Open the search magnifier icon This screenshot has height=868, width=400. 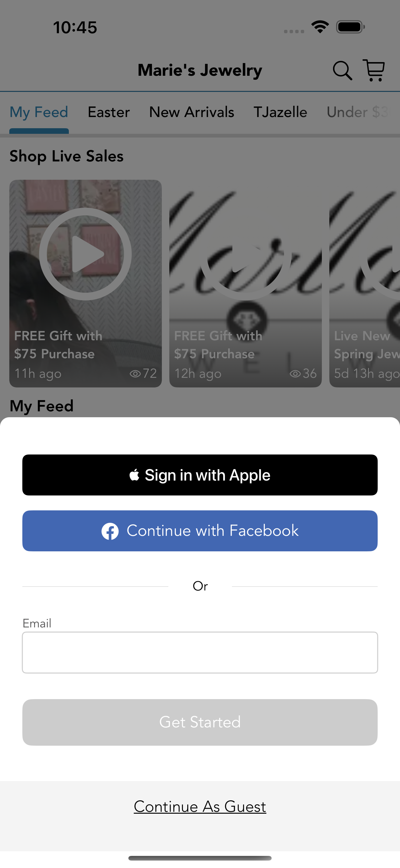coord(342,70)
